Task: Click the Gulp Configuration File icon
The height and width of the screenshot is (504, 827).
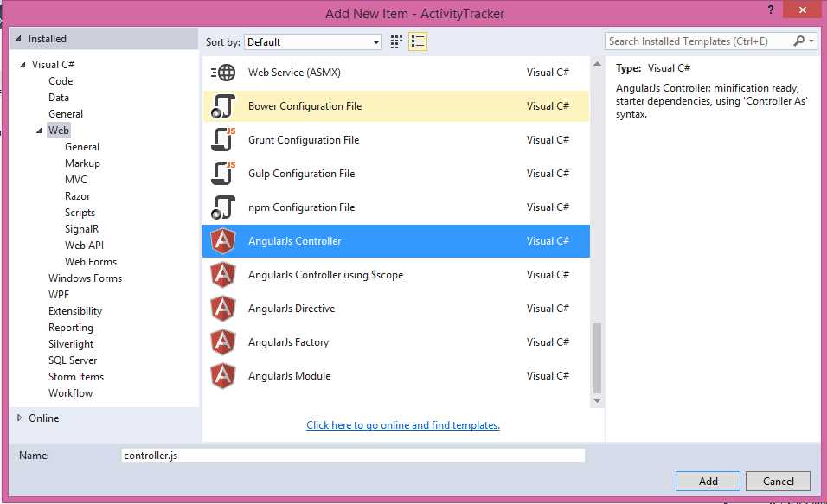Action: click(223, 173)
